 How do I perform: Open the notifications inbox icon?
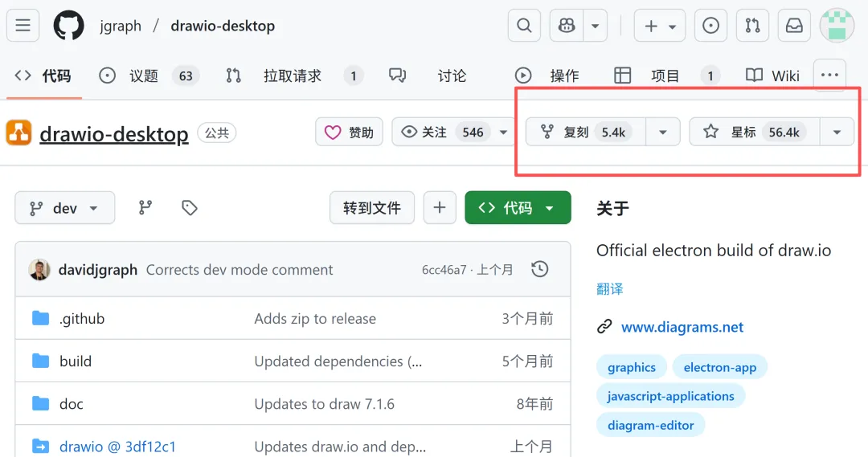click(x=794, y=26)
